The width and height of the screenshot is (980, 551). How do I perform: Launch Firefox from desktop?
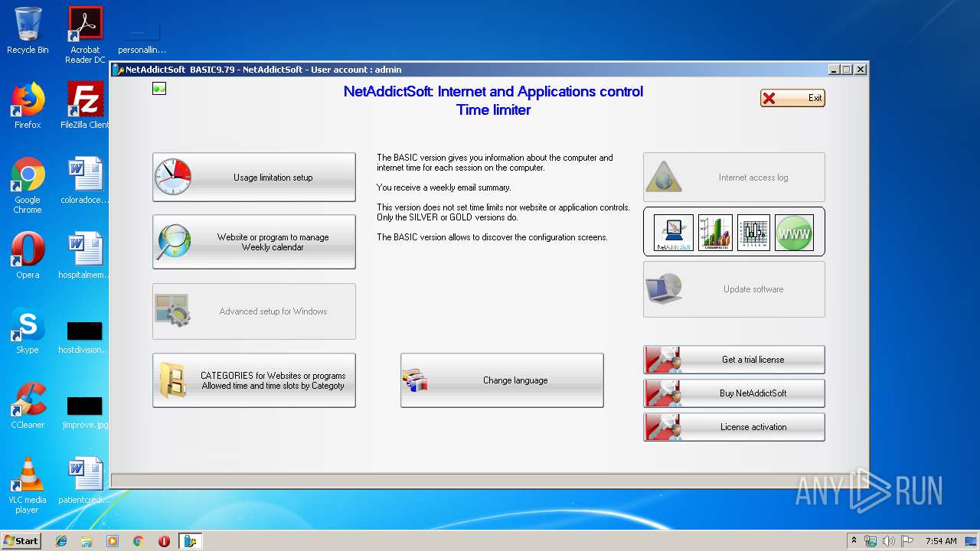coord(28,105)
